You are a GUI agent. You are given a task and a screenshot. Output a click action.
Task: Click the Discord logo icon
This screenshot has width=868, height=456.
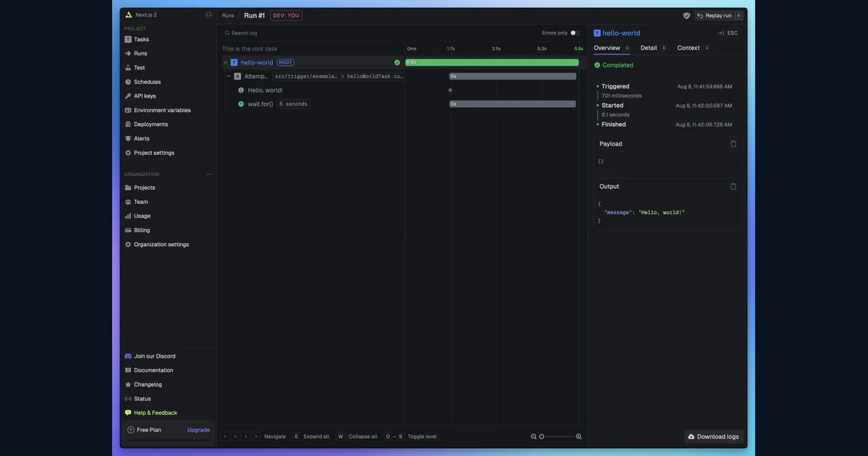128,356
